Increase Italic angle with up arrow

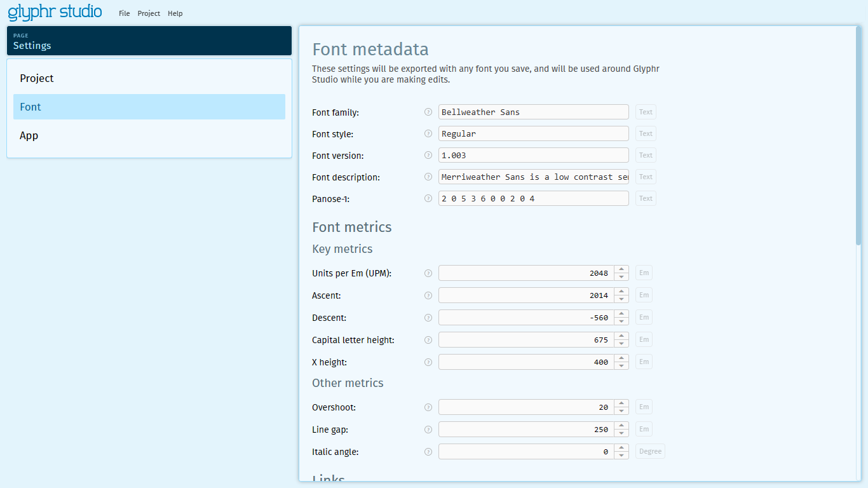[x=621, y=448]
